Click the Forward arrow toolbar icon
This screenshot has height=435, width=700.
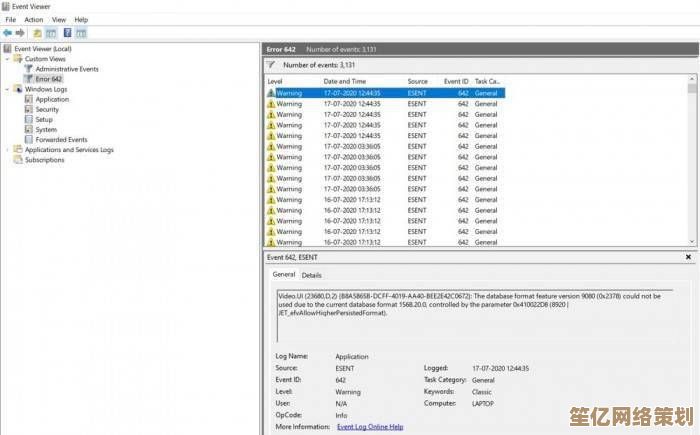pyautogui.click(x=20, y=33)
